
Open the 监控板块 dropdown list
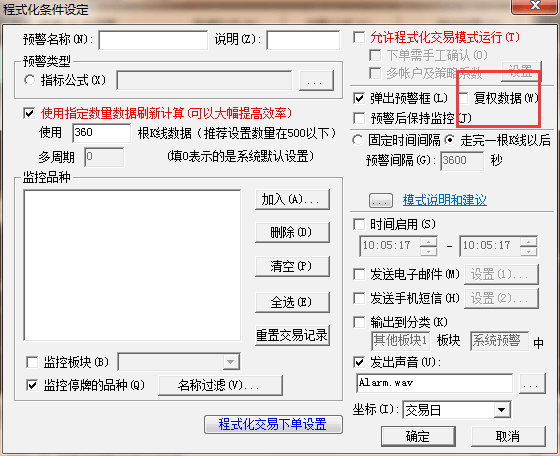pyautogui.click(x=231, y=362)
